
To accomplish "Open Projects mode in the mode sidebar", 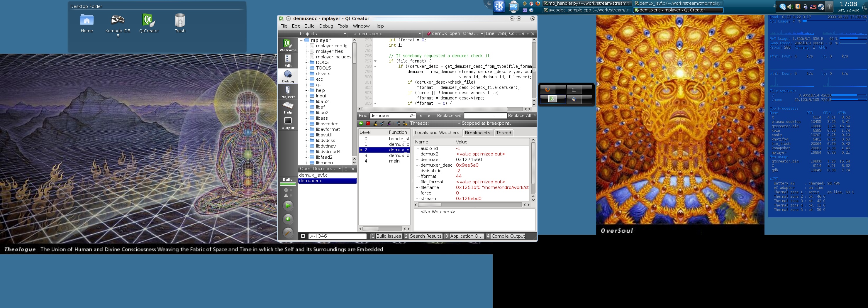I will pyautogui.click(x=288, y=92).
